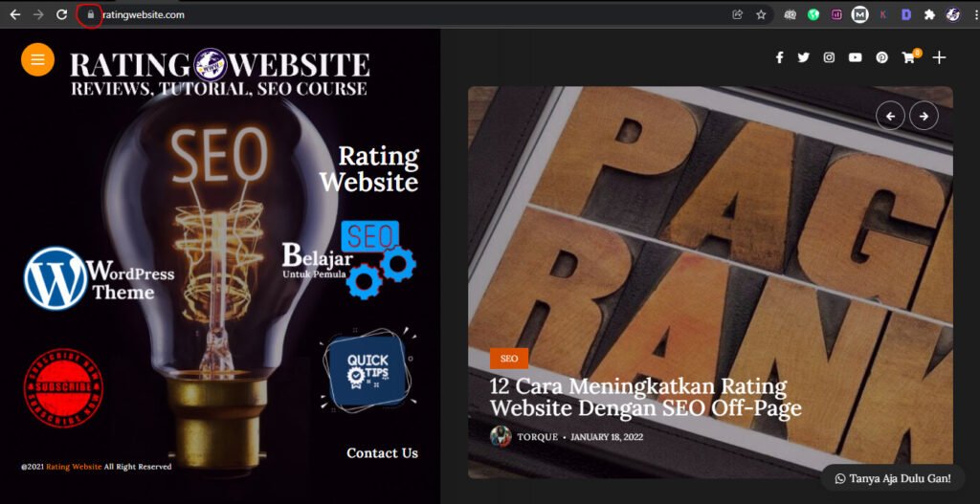980x504 pixels.
Task: Click the Quick Tips badge
Action: pyautogui.click(x=367, y=371)
